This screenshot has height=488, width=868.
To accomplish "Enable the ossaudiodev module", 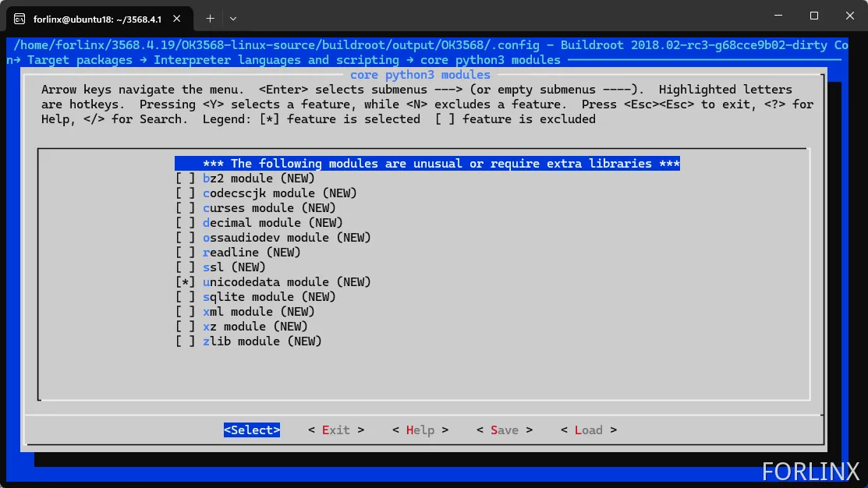I will click(x=185, y=238).
